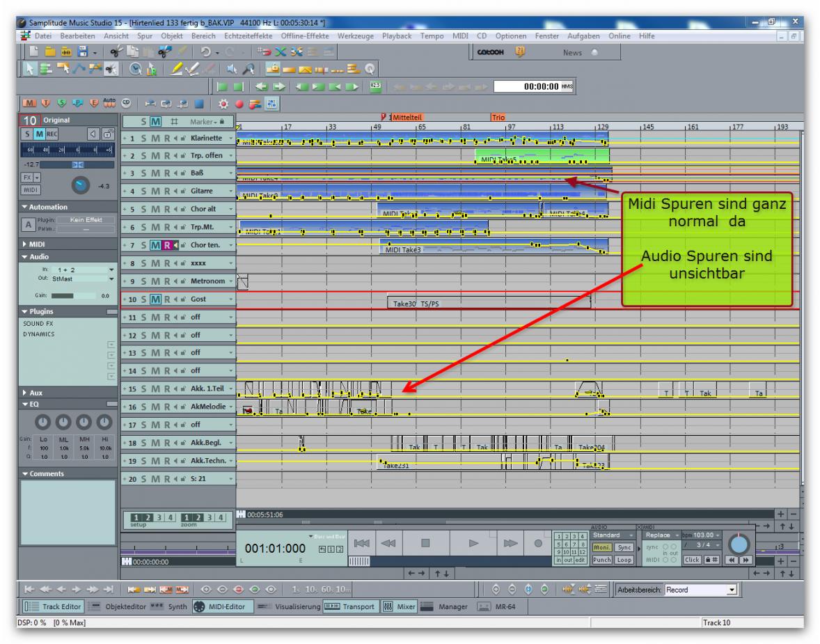Click the crossfade X icon

pos(281,52)
